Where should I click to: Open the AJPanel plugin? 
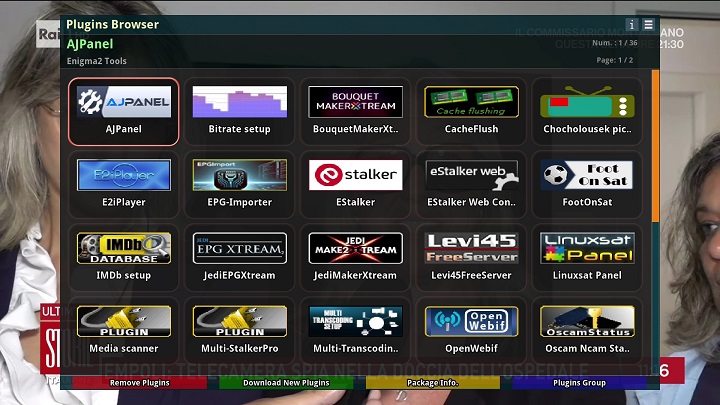124,112
